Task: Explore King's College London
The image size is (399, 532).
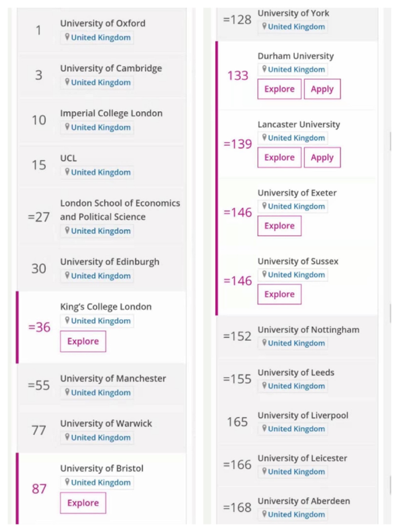Action: [83, 342]
